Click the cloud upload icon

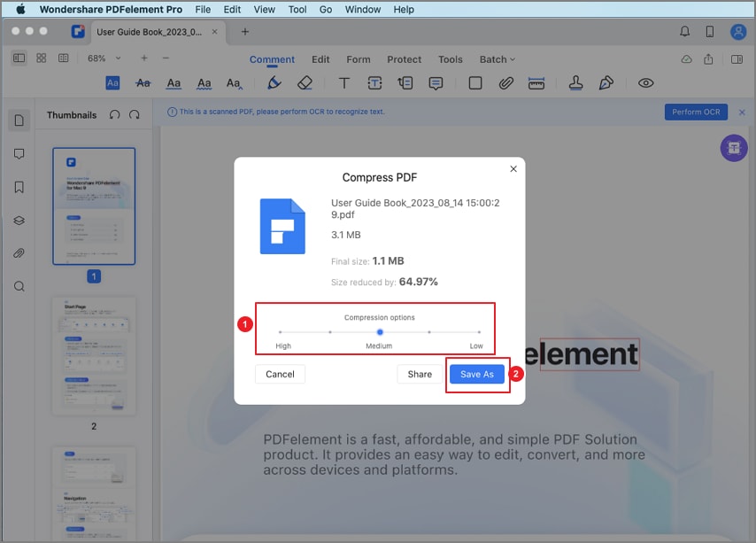click(687, 59)
